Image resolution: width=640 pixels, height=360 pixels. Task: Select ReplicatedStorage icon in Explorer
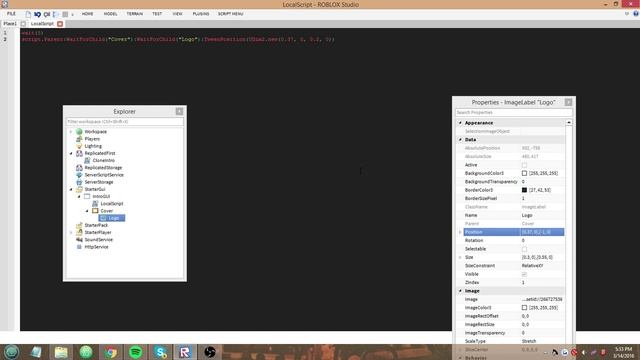coord(79,168)
